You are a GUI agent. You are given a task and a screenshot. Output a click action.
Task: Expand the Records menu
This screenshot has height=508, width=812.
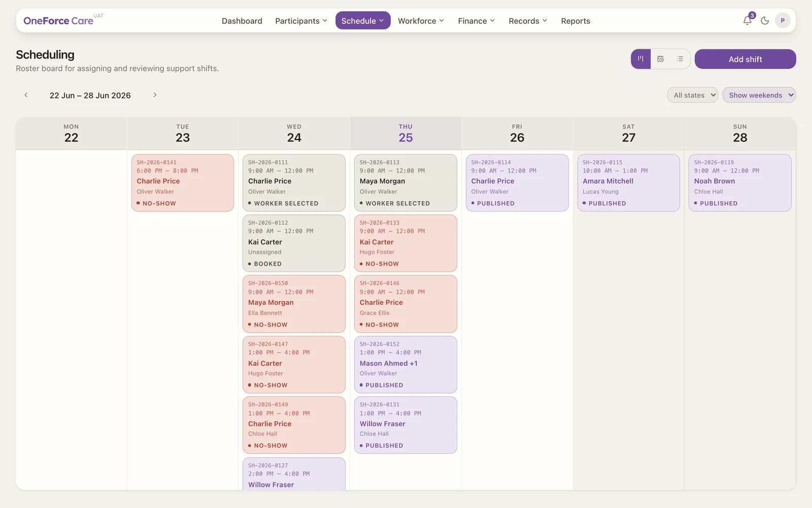(x=528, y=21)
